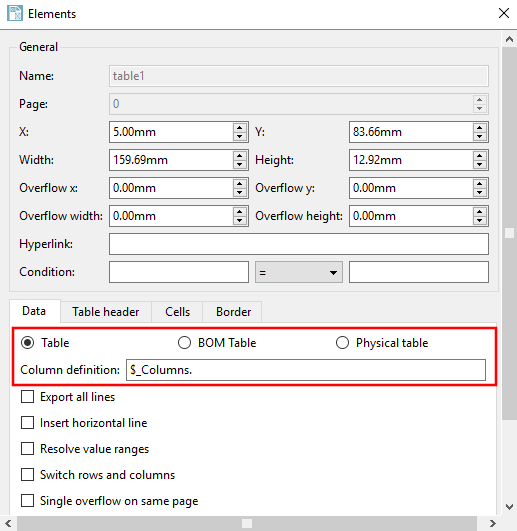
Task: Select the BOM Table radio button
Action: (x=185, y=343)
